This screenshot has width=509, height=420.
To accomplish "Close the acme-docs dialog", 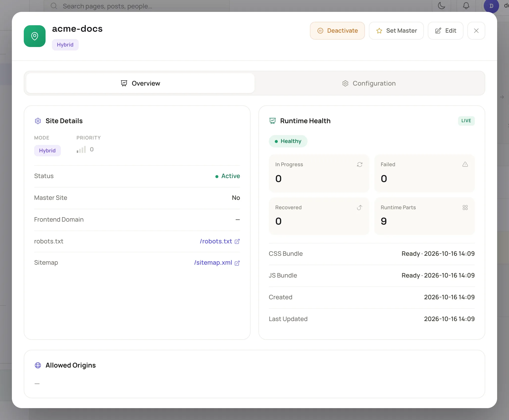I will click(x=476, y=31).
